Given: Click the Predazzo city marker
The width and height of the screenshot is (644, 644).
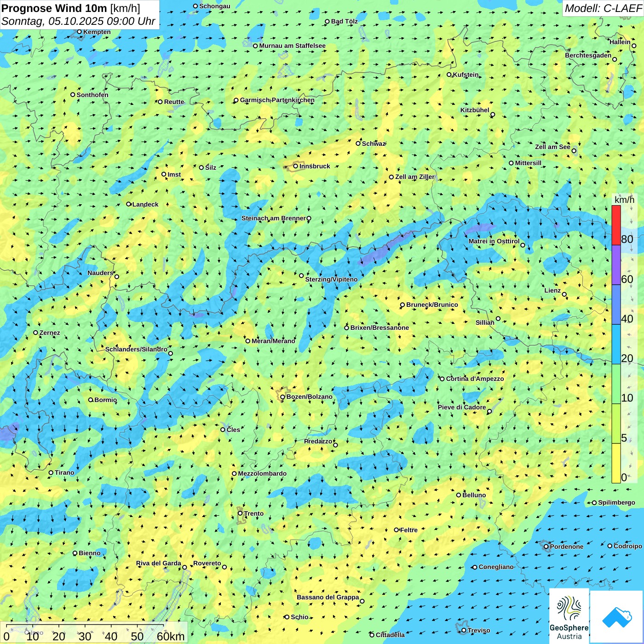Looking at the screenshot, I should [335, 445].
